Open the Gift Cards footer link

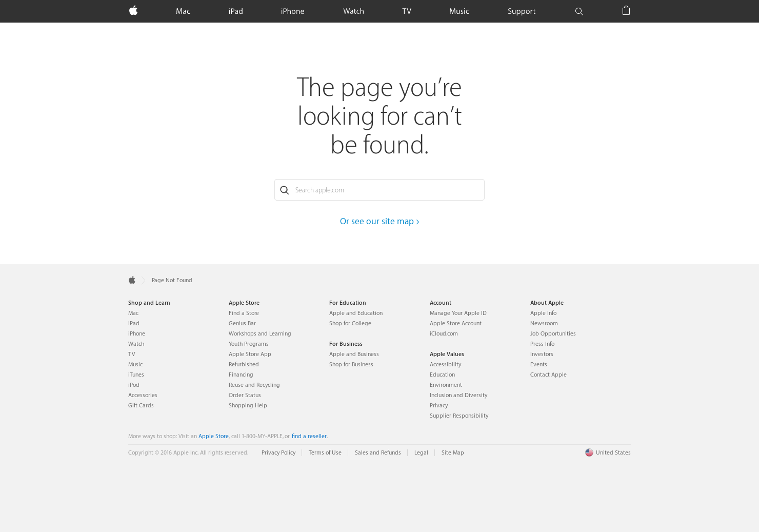141,405
